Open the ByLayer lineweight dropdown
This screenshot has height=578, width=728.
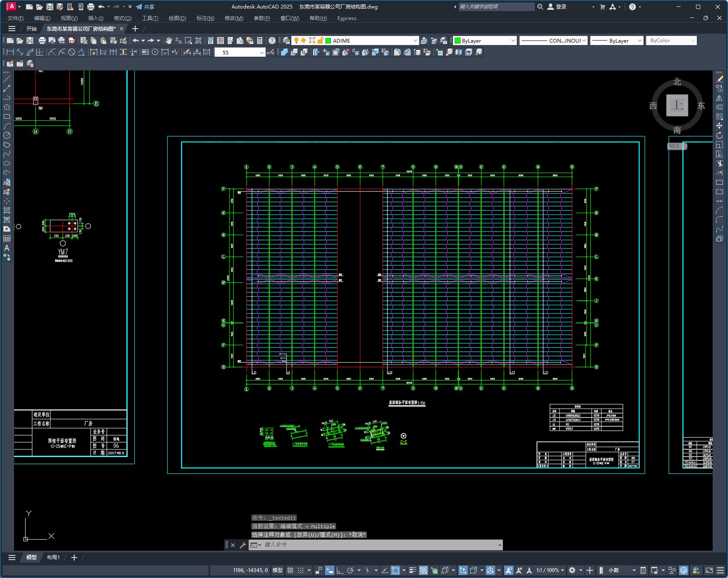(639, 41)
